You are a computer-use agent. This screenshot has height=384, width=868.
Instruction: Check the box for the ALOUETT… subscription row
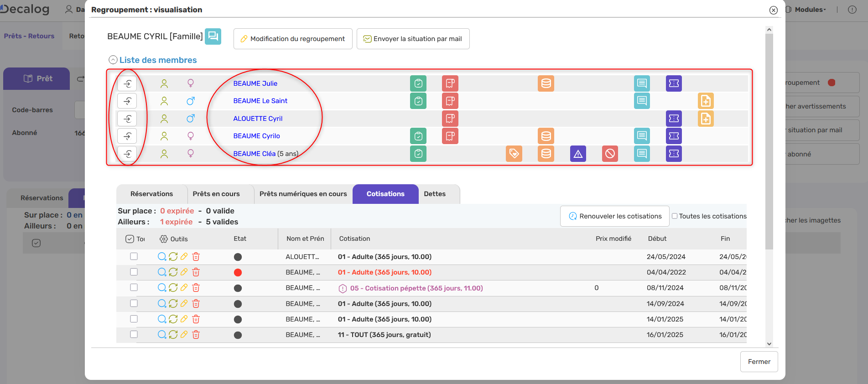134,256
